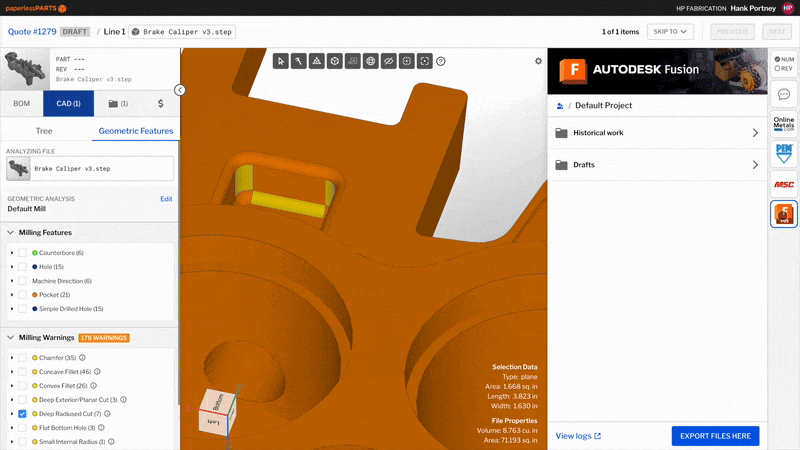
Task: Check the Chamfer (35) checkbox
Action: click(22, 358)
